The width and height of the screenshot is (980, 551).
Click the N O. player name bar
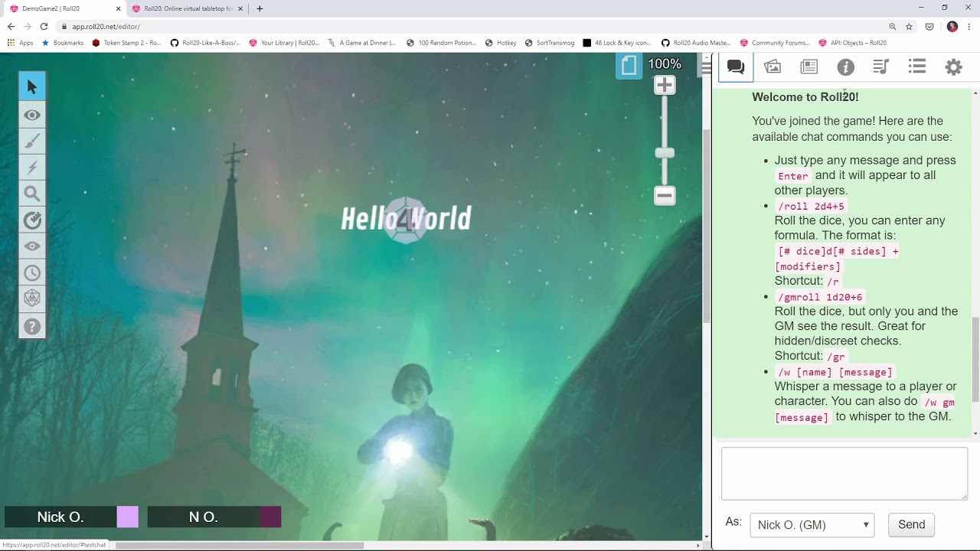pyautogui.click(x=203, y=517)
